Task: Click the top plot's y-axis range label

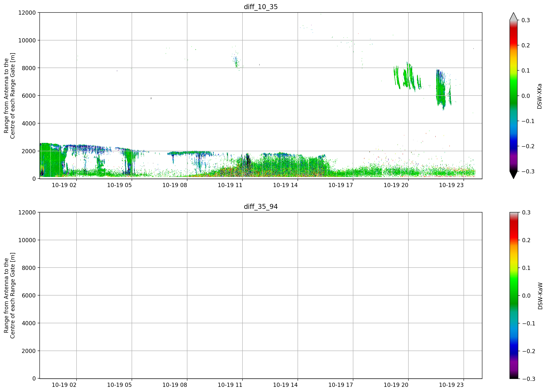Action: (9, 96)
